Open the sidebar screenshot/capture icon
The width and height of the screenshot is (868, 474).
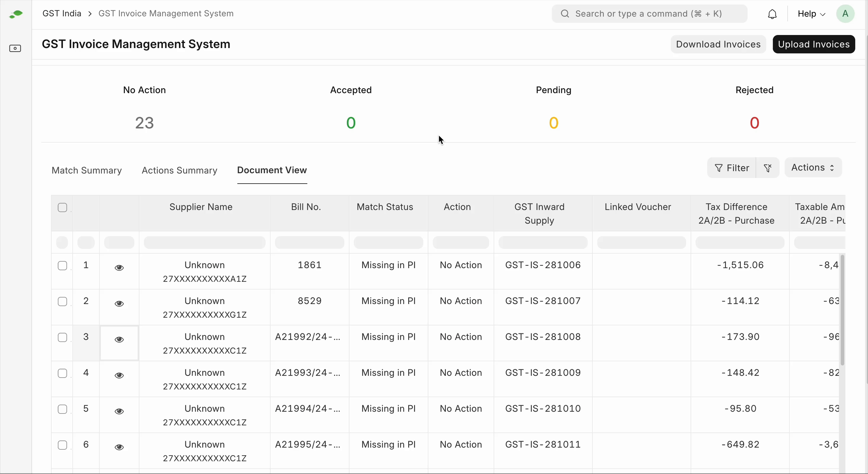click(15, 49)
